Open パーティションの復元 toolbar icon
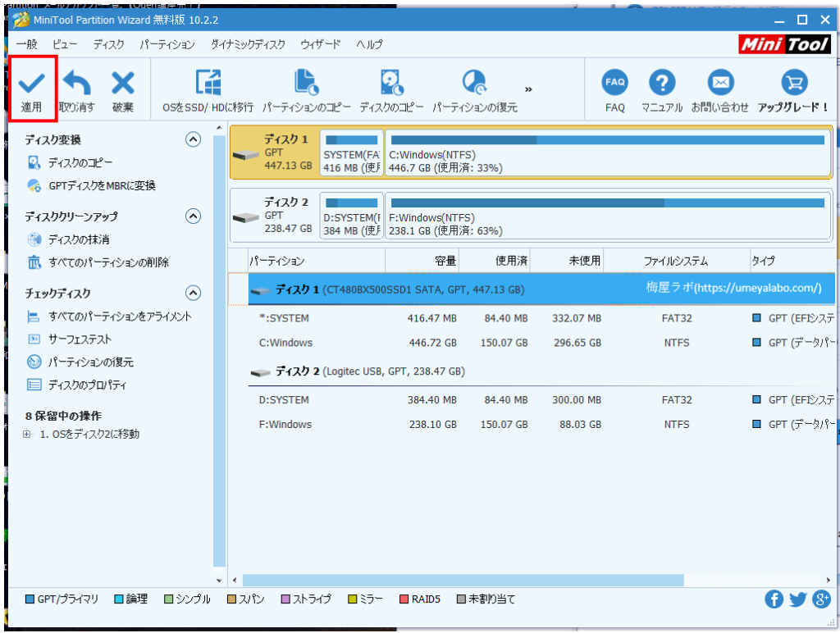 pos(475,83)
